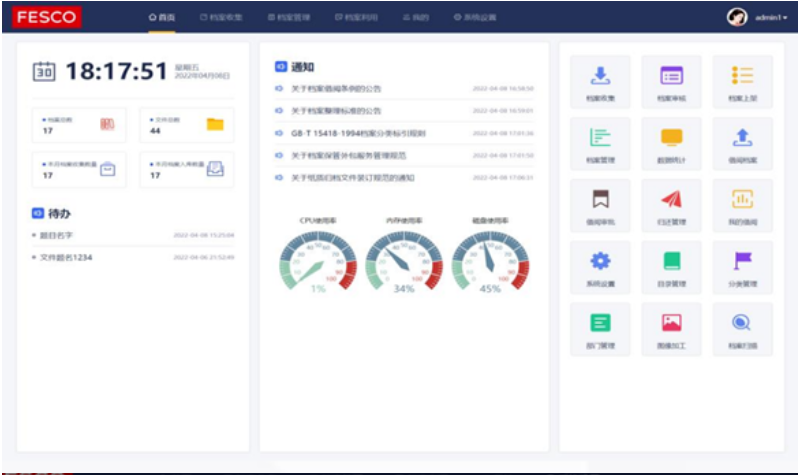Viewport: 800px width, 475px height.
Task: Click the CPU usage gauge showing 1%
Action: point(317,258)
